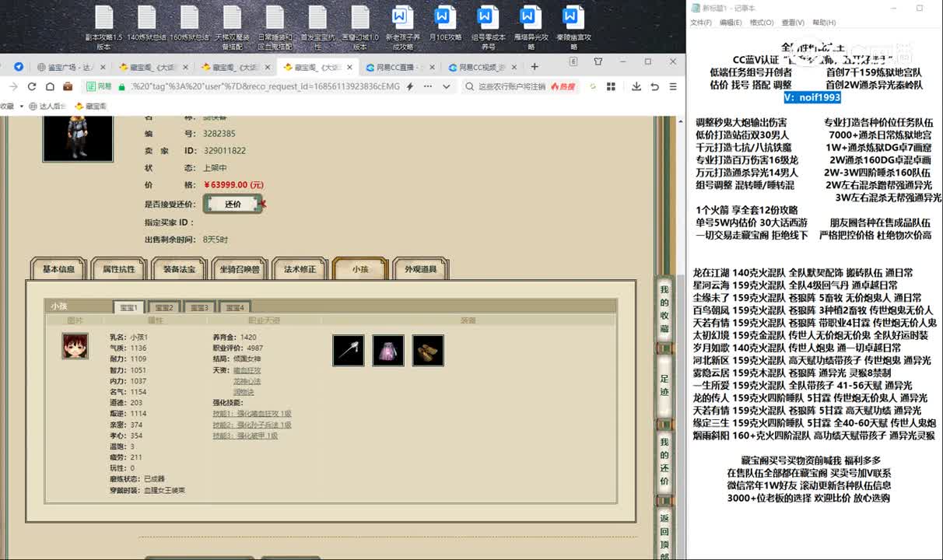Switch to 基本信息 tab
This screenshot has height=560, width=943.
(58, 269)
